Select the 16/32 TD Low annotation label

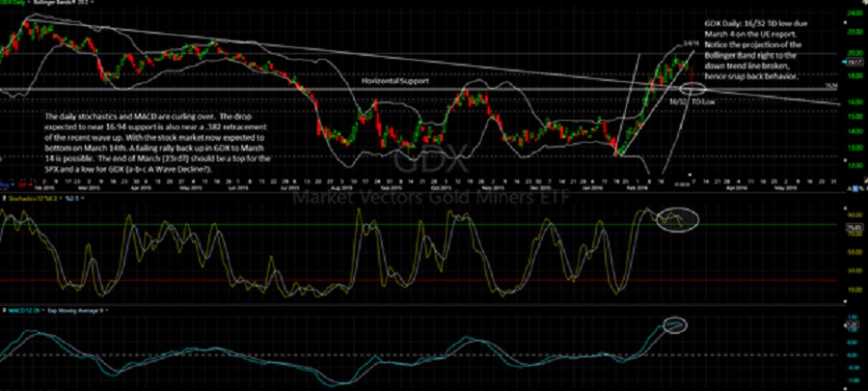click(x=691, y=102)
